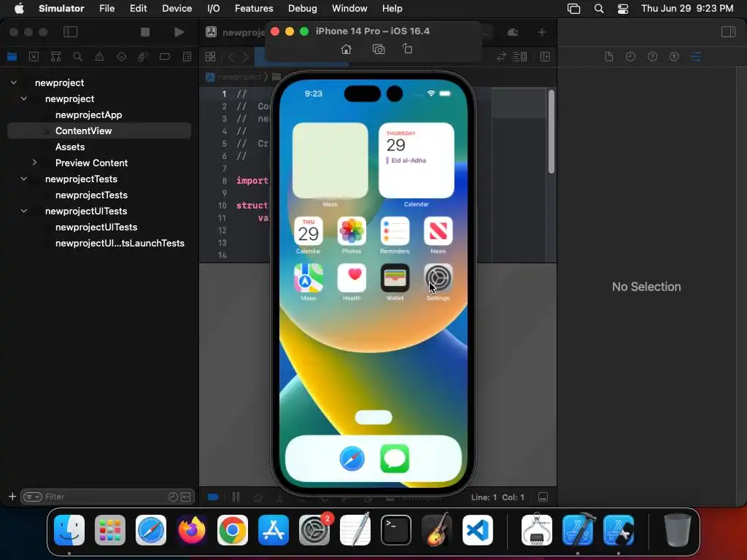
Task: Open the Maps widget on iPhone
Action: point(330,160)
